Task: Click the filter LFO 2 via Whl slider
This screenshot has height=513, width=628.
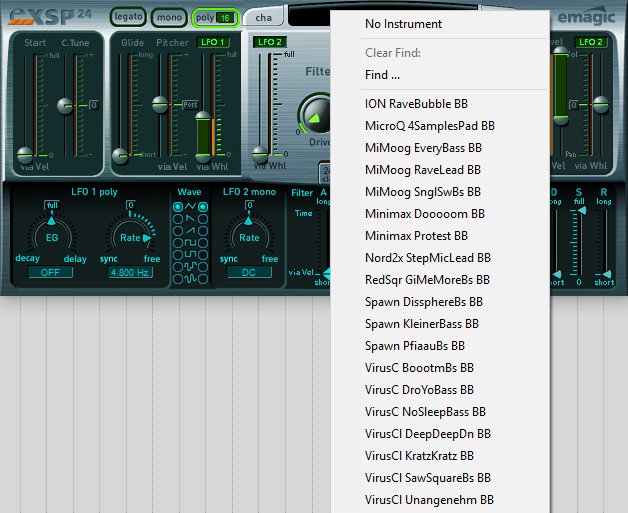Action: tap(260, 154)
